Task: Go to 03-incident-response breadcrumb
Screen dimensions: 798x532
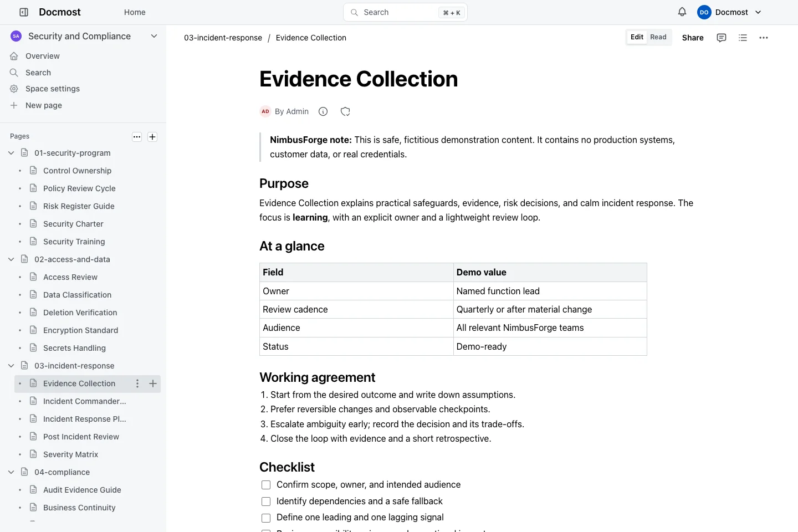Action: click(223, 38)
